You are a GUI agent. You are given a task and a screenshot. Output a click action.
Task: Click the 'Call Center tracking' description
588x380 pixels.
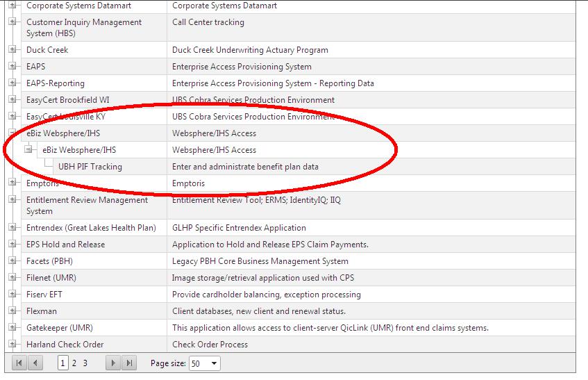tap(208, 22)
